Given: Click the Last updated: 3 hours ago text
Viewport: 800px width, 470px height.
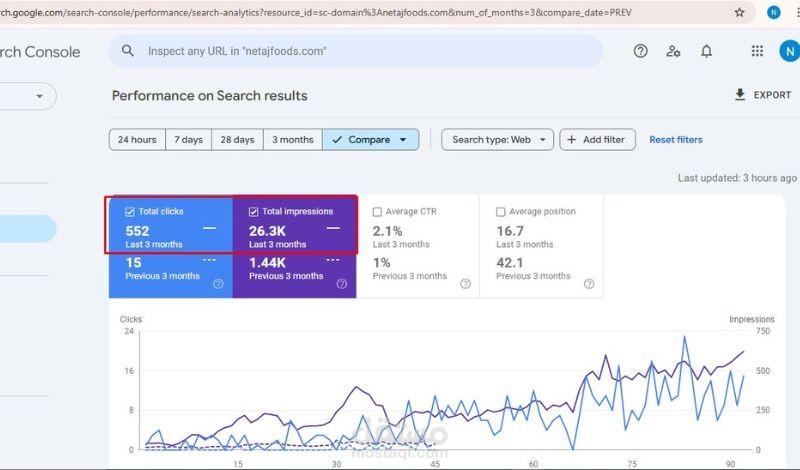Looking at the screenshot, I should point(737,178).
